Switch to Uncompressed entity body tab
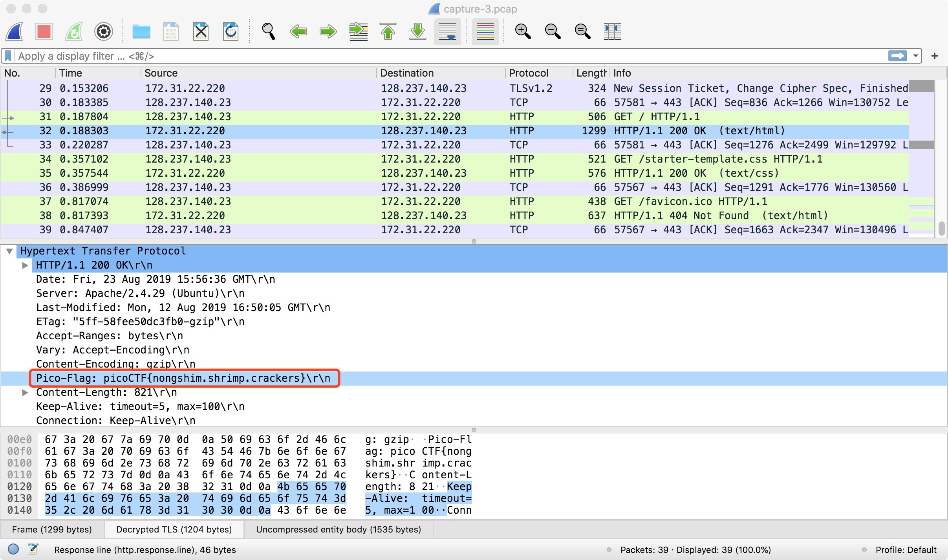948x560 pixels. [339, 529]
